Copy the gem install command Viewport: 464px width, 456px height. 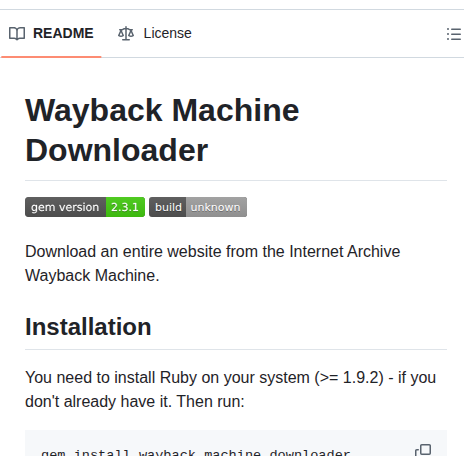(x=423, y=450)
